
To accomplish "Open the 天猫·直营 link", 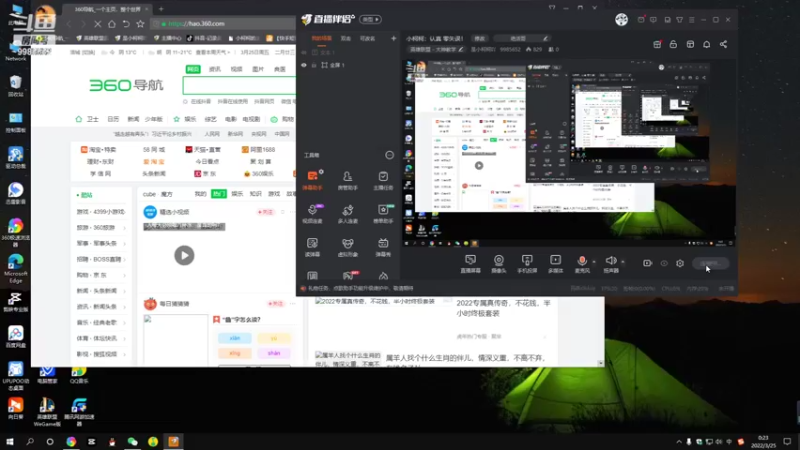I will pyautogui.click(x=203, y=149).
